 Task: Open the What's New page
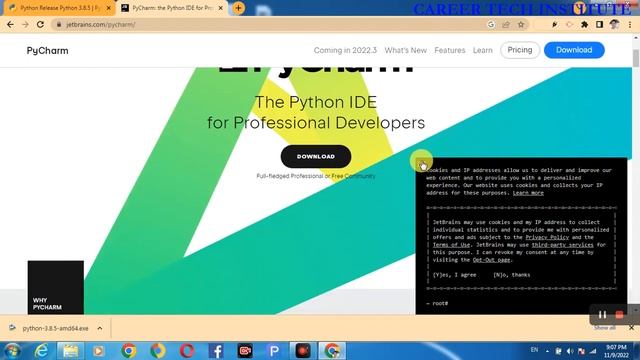[405, 50]
